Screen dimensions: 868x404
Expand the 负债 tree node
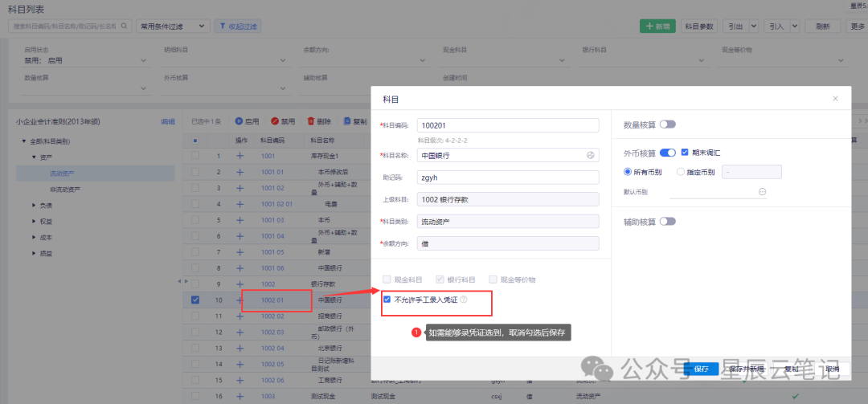[x=35, y=206]
